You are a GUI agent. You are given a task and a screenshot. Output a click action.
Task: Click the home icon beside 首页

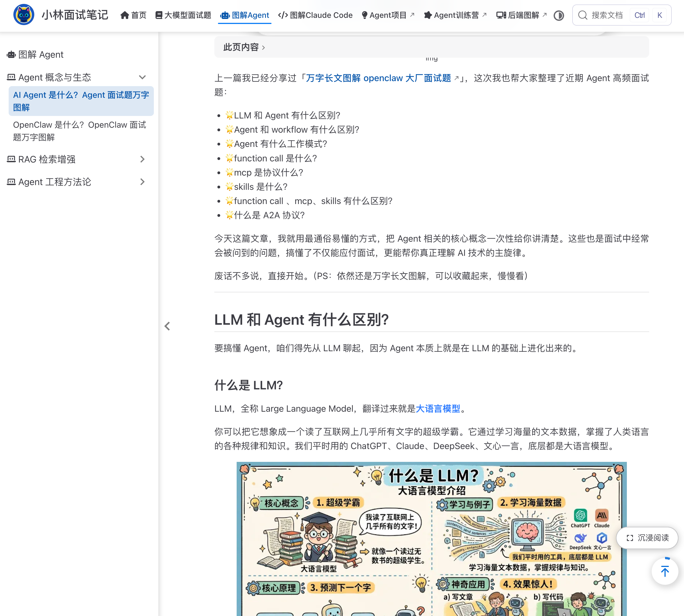point(125,15)
